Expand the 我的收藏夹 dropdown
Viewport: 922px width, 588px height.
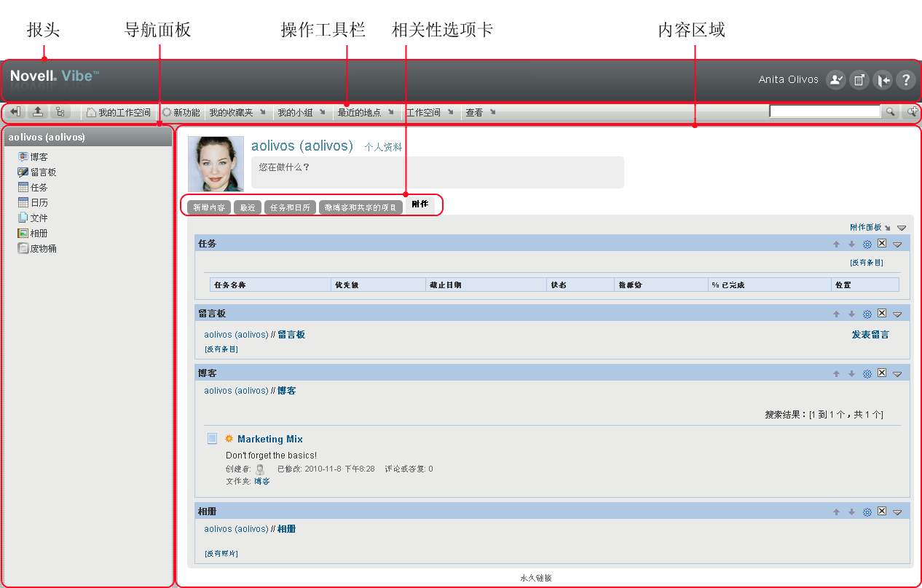(x=237, y=113)
